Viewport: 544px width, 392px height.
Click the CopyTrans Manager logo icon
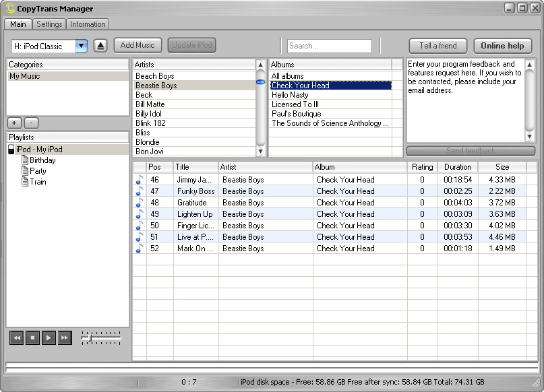point(10,8)
